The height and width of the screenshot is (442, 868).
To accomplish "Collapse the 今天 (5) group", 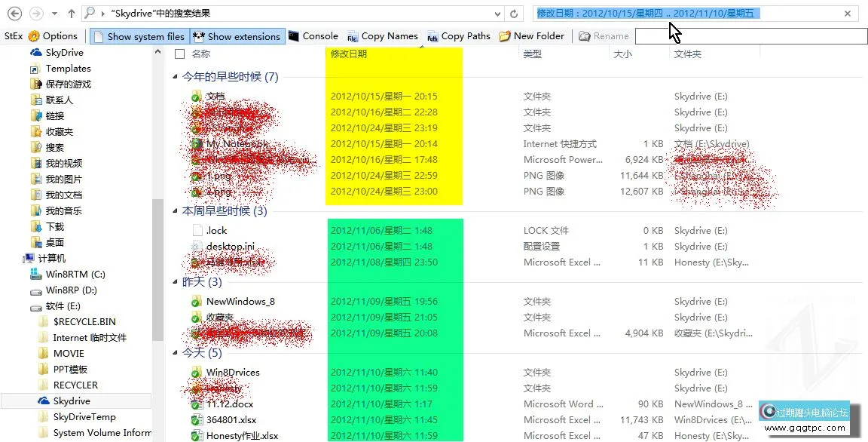I will 175,354.
